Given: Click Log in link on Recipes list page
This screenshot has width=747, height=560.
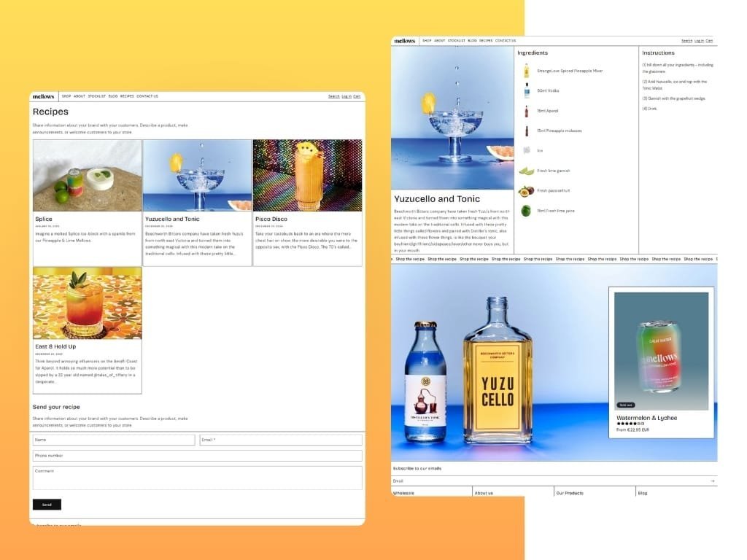Looking at the screenshot, I should click(x=347, y=96).
